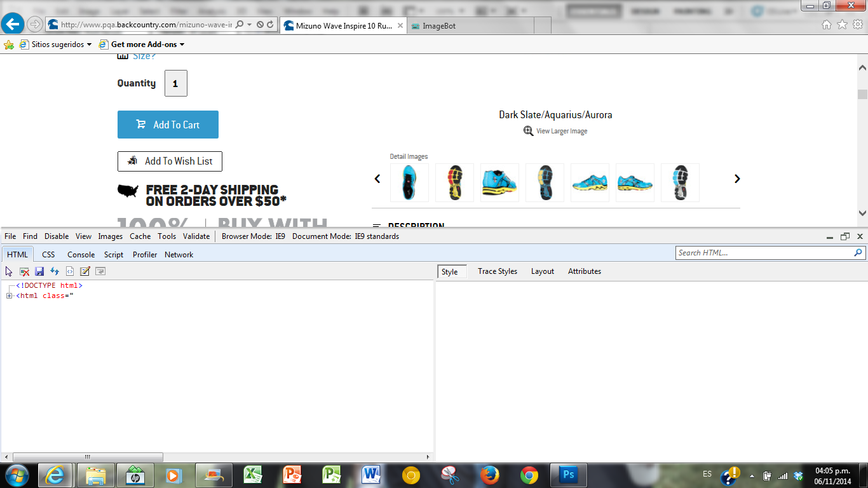Click the View Larger Image link

[x=561, y=132]
